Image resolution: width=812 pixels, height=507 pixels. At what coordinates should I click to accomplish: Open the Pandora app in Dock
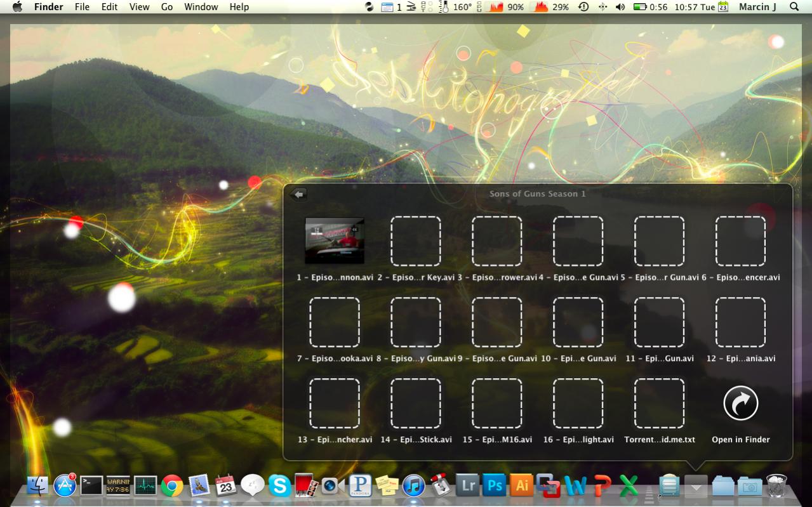[360, 485]
